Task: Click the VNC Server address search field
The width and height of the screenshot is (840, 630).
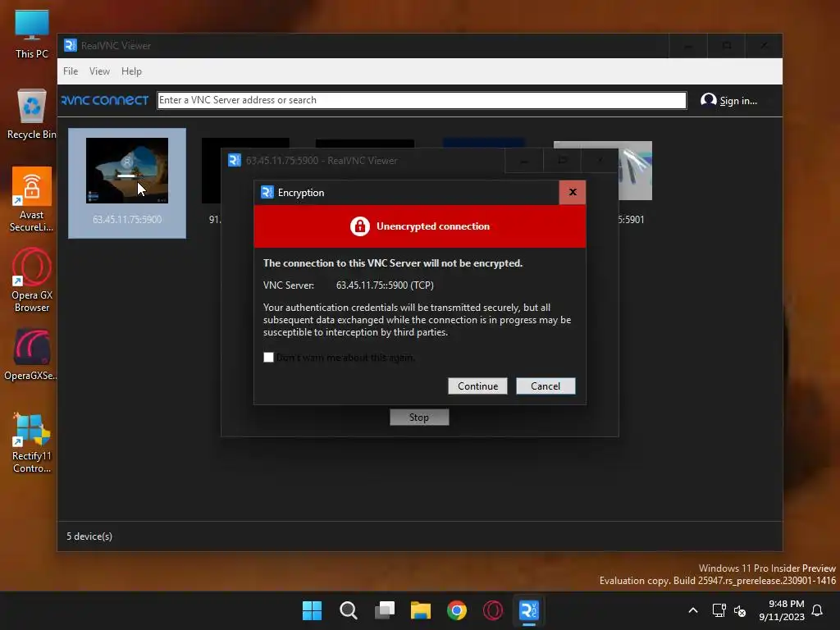Action: point(422,100)
